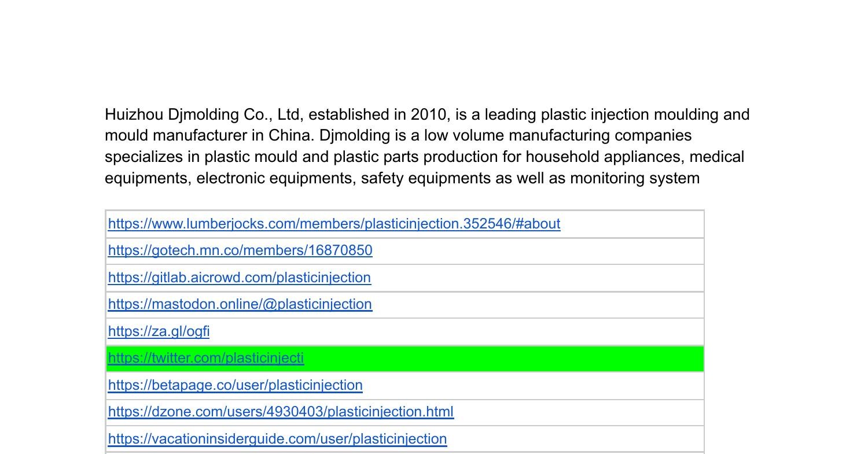Open the za.gl/ogfi shortened link

pos(158,331)
